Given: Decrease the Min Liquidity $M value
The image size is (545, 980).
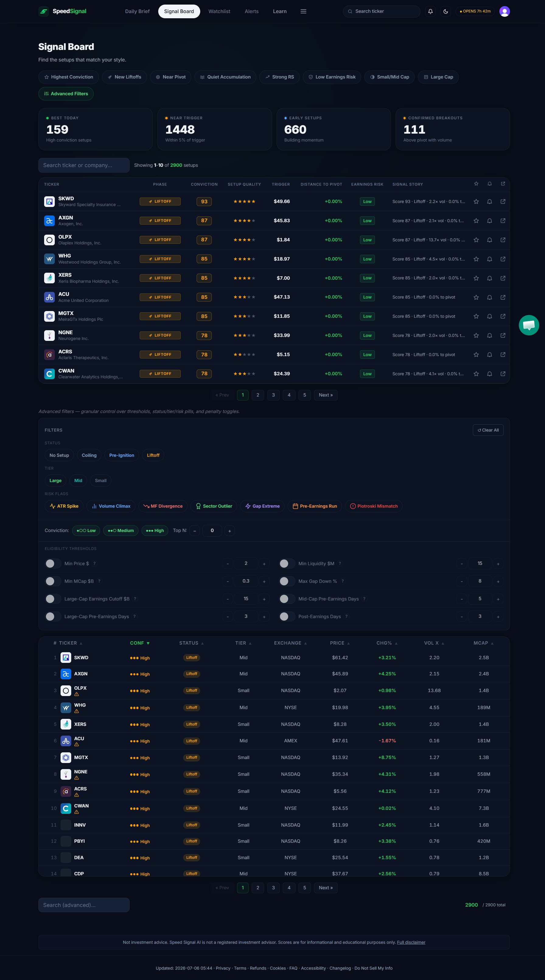Looking at the screenshot, I should (x=461, y=564).
